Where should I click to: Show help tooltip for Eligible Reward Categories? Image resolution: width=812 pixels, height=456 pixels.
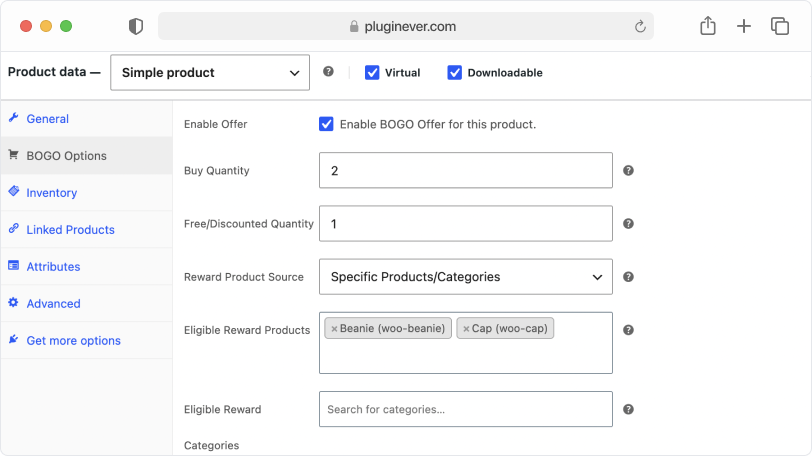[x=628, y=409]
